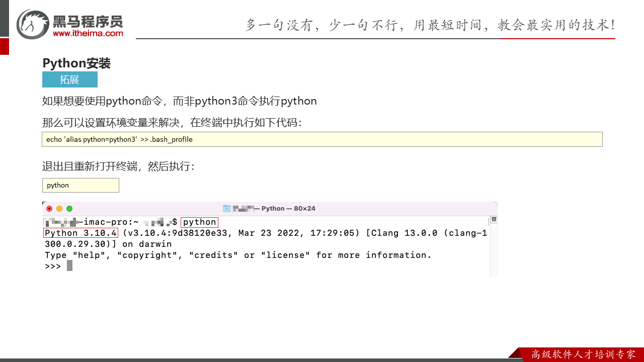Click the folder icon in terminal title bar
Viewport: 644px width, 362px height.
[x=227, y=208]
